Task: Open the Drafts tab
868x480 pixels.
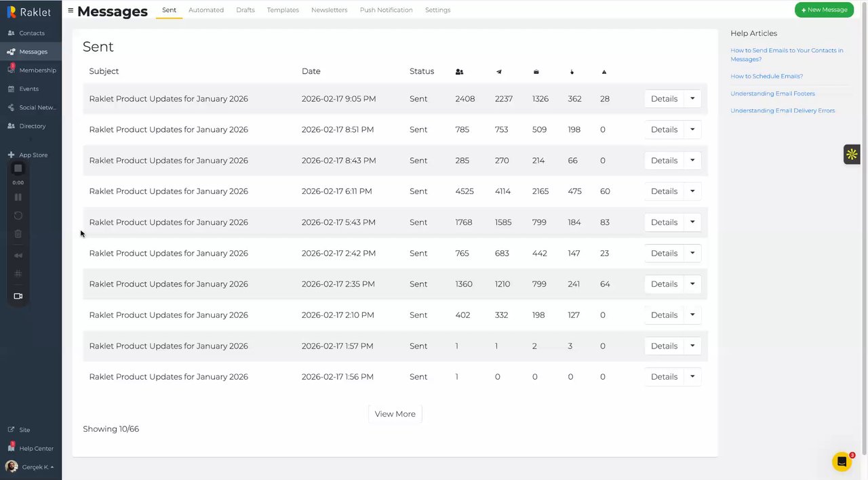Action: pos(245,10)
